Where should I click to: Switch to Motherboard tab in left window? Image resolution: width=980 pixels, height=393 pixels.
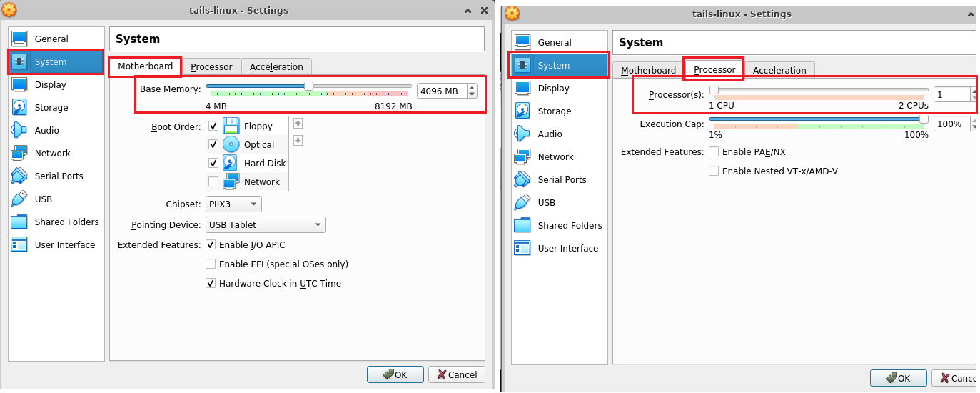(x=146, y=66)
